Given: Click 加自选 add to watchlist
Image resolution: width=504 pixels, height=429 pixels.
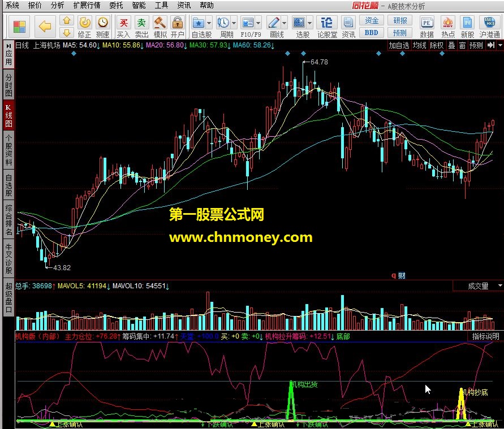Looking at the screenshot, I should coord(399,45).
